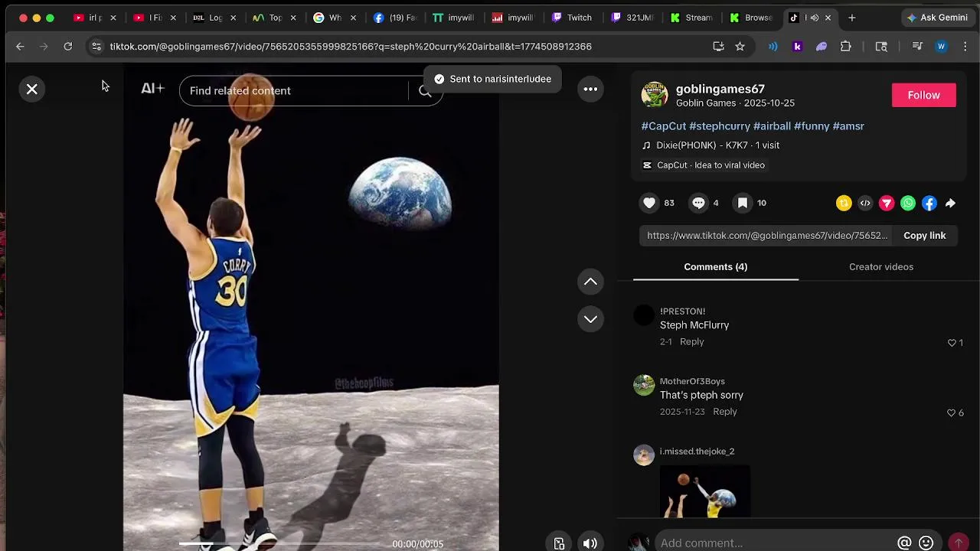Click install app icon in address bar

[718, 47]
